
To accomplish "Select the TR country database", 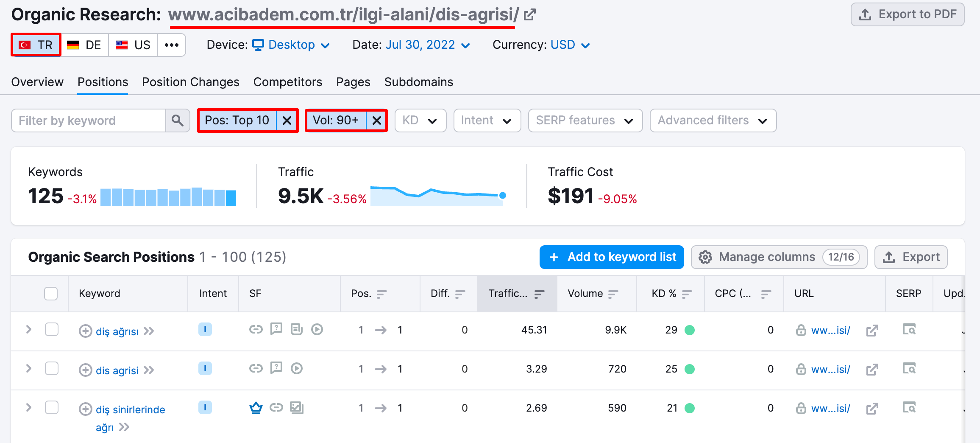I will click(36, 45).
